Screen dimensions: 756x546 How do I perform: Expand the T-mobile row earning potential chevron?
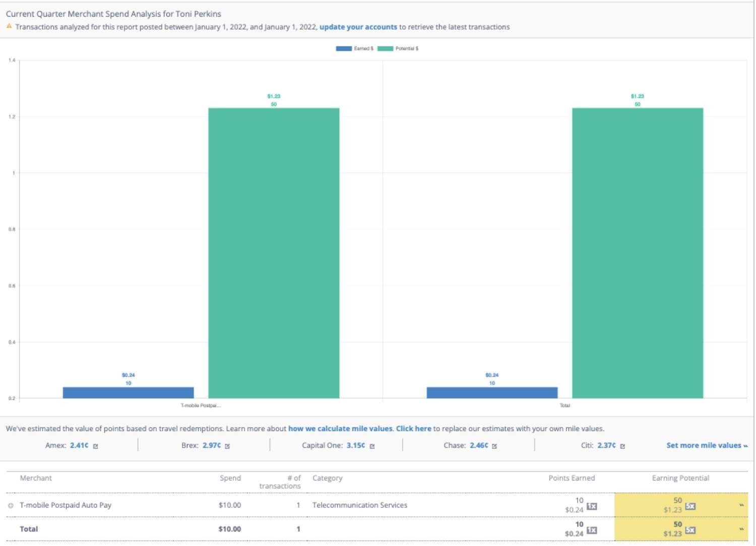pyautogui.click(x=742, y=506)
